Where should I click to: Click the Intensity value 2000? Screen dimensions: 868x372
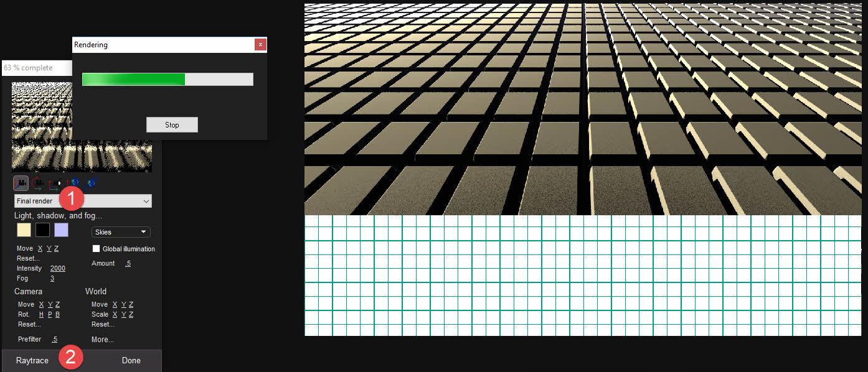tap(57, 269)
